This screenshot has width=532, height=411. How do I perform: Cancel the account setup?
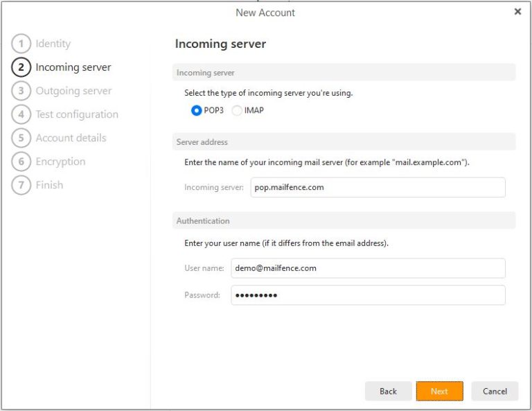pos(495,391)
